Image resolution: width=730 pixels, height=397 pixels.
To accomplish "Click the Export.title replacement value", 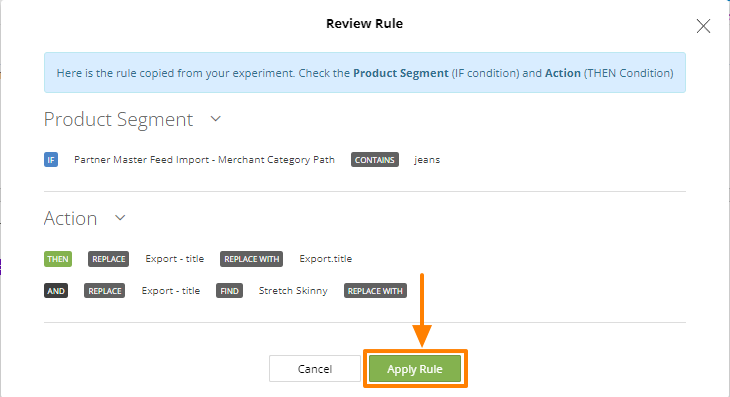I will coord(326,259).
